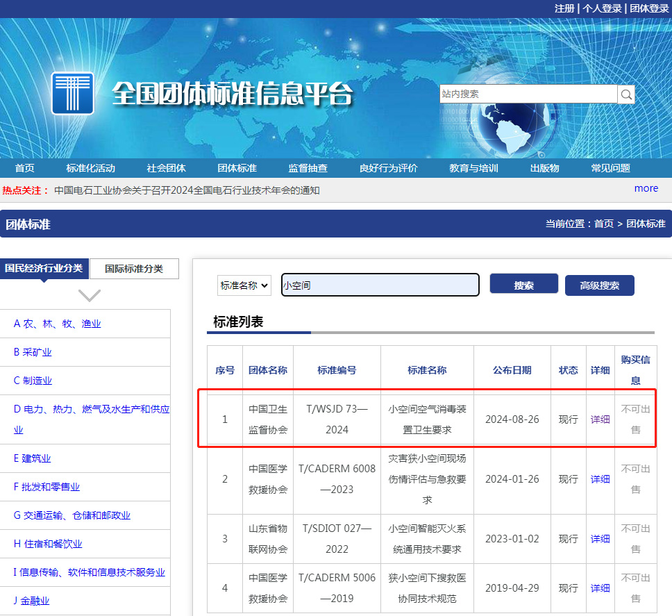The height and width of the screenshot is (616, 672).
Task: Click standard name 狭小空间下搜救医协同技术规范
Action: (x=427, y=588)
